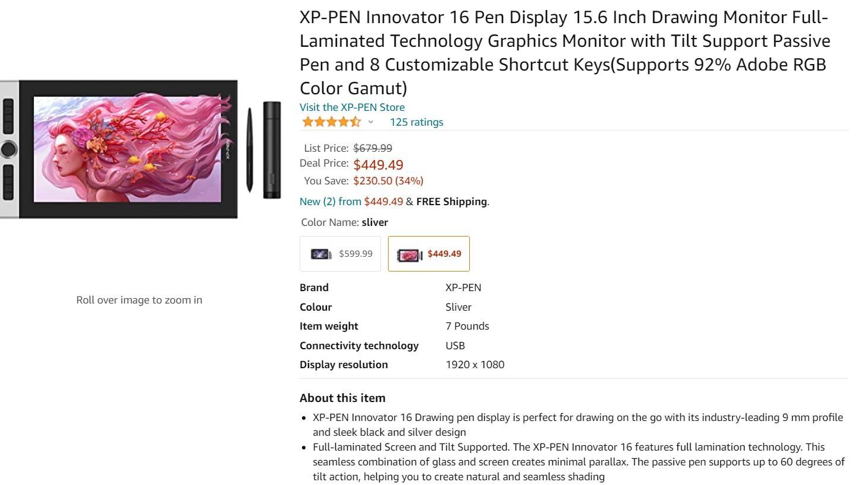Viewport: 868px width, 485px height.
Task: Click the 1920 x 1080 display resolution value
Action: tap(475, 365)
